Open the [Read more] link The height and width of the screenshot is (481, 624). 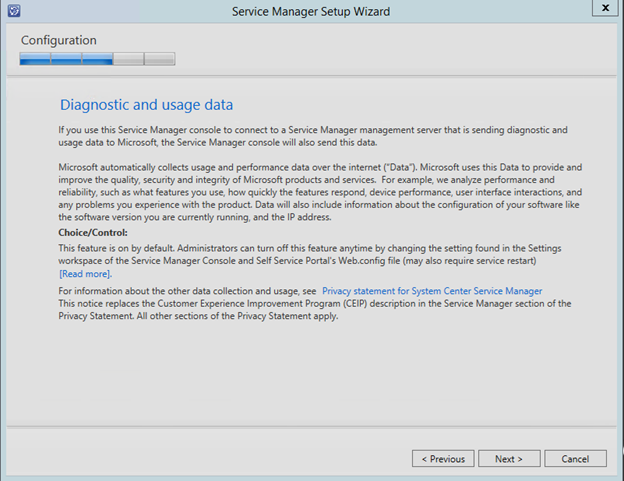86,274
